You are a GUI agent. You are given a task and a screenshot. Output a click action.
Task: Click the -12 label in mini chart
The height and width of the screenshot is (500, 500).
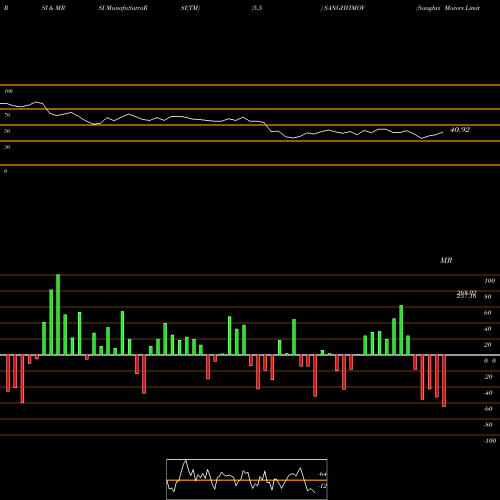322,486
